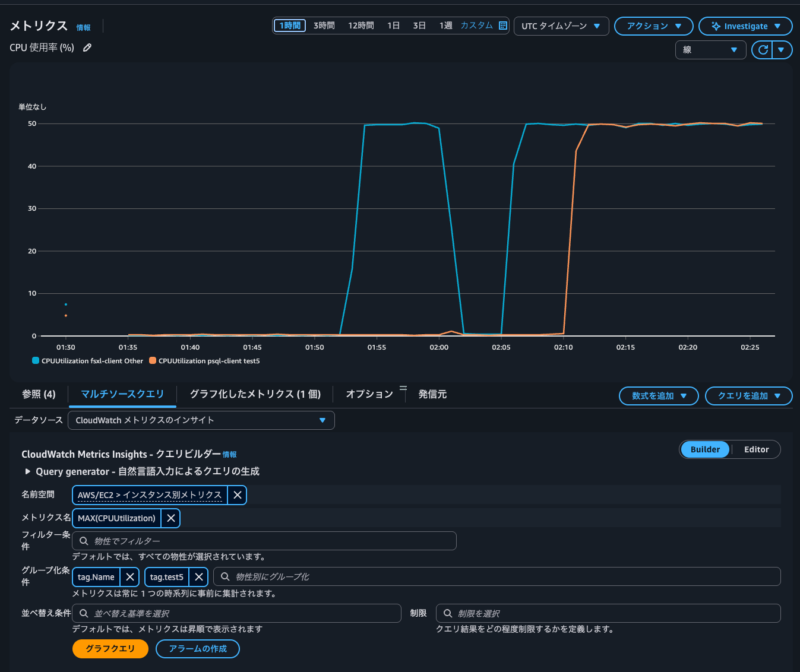Open the custom range calendar icon
This screenshot has height=672, width=800.
[x=503, y=26]
